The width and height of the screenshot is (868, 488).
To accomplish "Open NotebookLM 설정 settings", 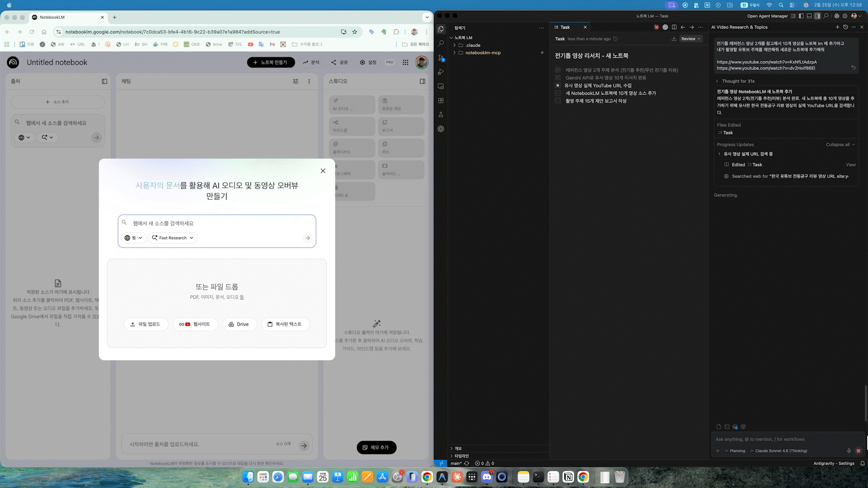I will pos(368,62).
